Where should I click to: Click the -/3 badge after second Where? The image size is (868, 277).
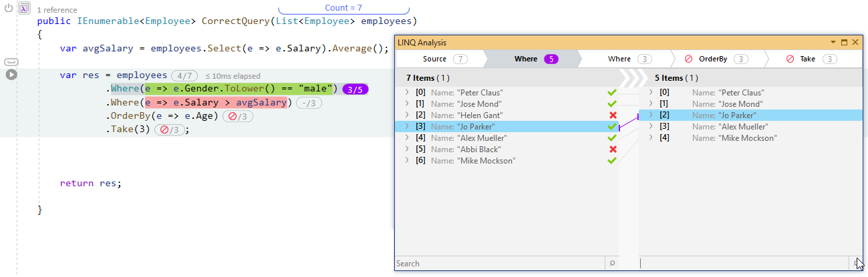pos(309,103)
